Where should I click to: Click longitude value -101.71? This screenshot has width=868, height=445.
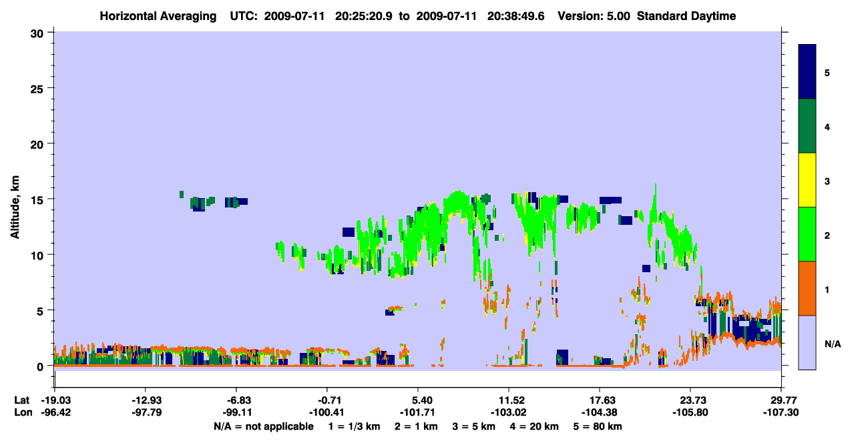[x=418, y=412]
